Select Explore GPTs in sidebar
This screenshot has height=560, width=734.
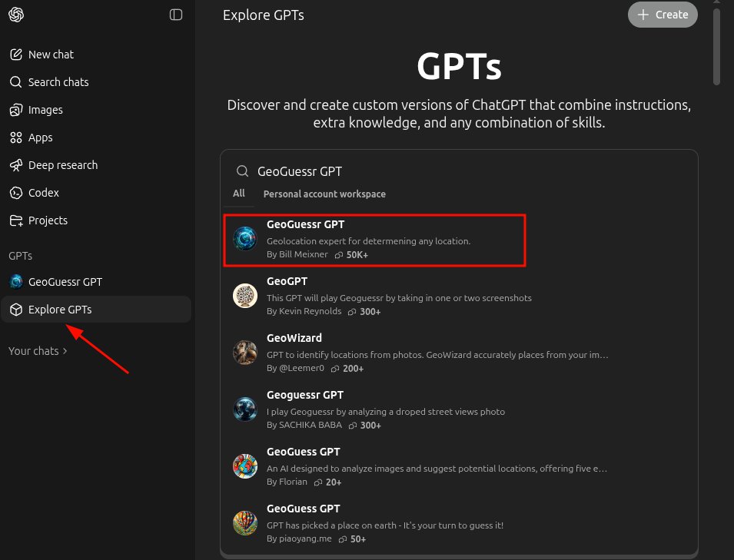[96, 310]
